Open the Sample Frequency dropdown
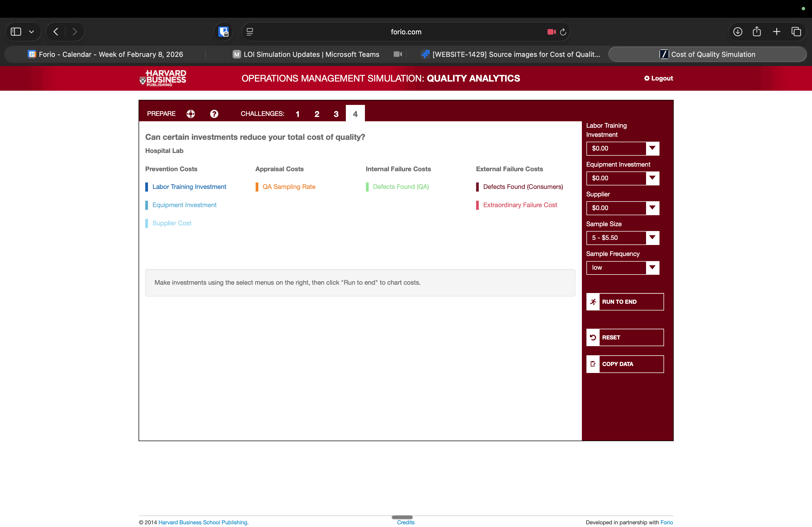Image resolution: width=812 pixels, height=527 pixels. coord(653,268)
